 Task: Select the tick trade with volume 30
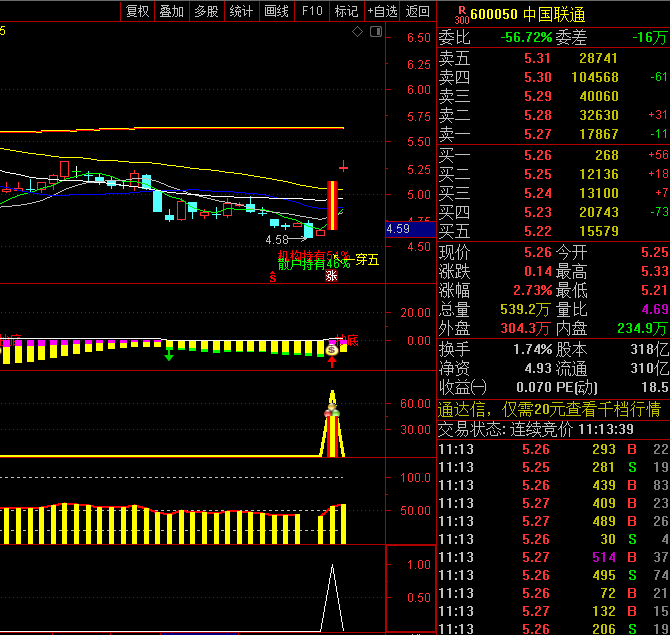coord(553,539)
